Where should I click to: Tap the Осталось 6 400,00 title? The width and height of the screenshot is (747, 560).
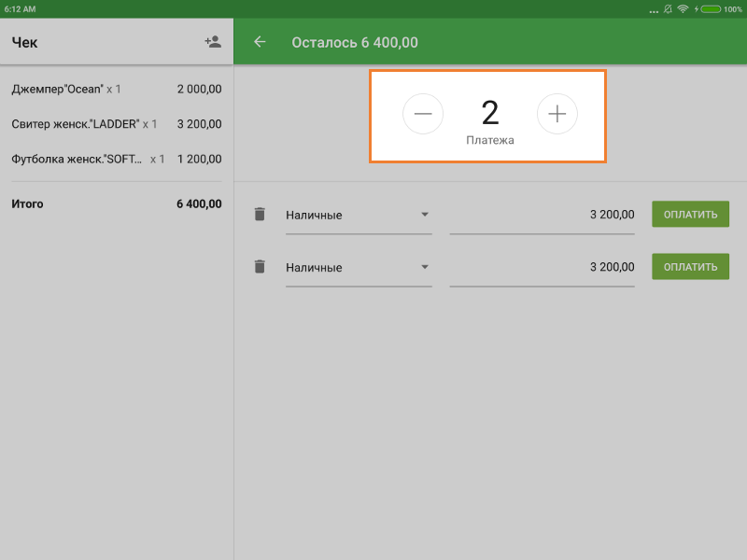(x=355, y=42)
